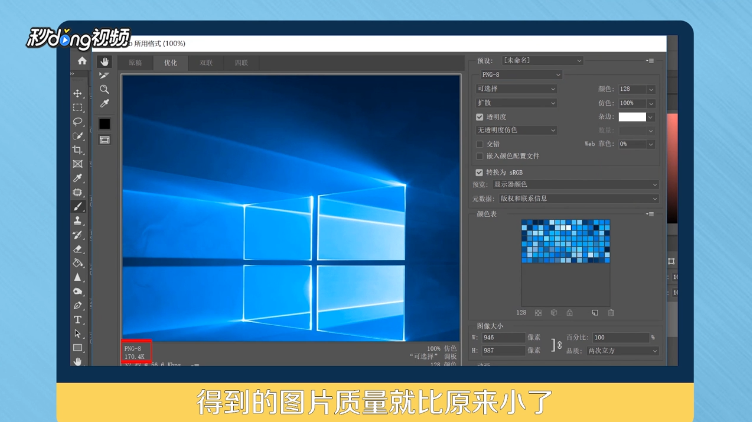Select the Rectangle shape tool
The height and width of the screenshot is (422, 752).
pos(77,348)
